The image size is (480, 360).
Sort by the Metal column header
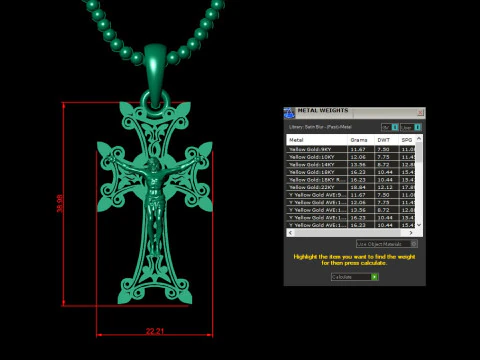317,140
